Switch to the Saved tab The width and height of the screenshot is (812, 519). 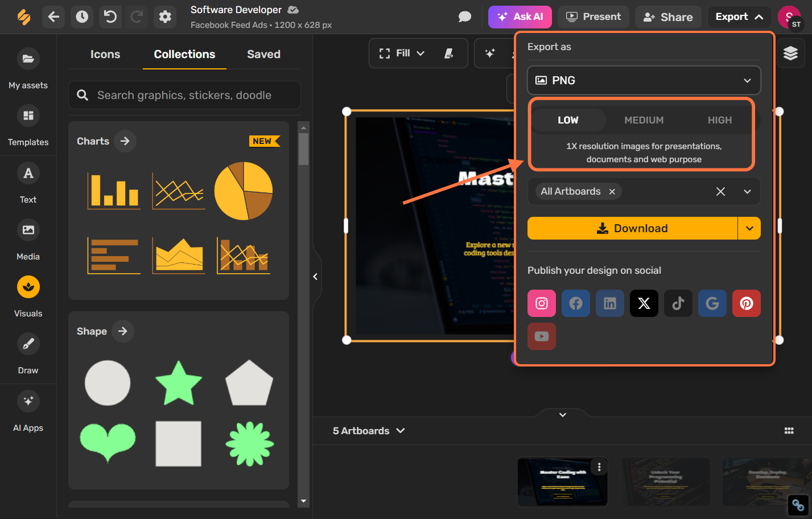point(263,54)
